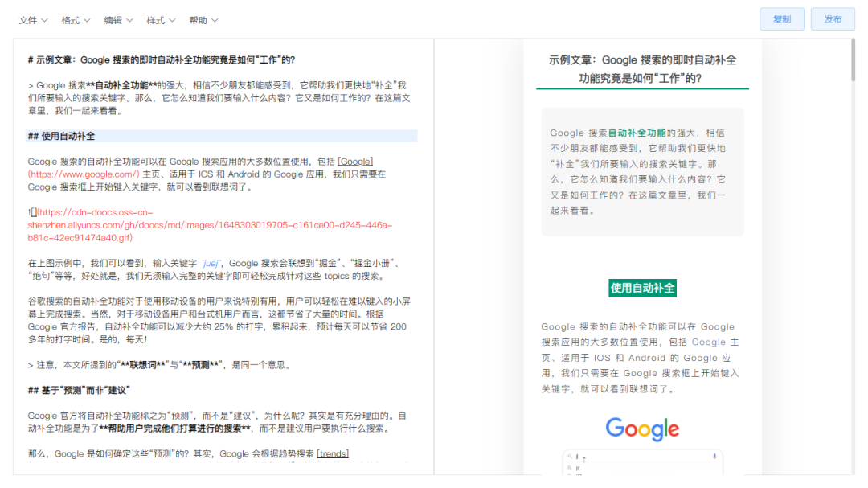Click the **帮助用户完成他们打算进行的搜索** bold text
Viewport: 868px width, 488px height.
point(175,429)
